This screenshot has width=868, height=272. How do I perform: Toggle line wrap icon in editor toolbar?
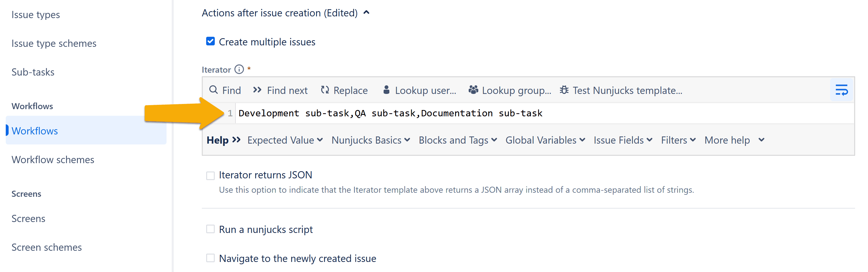point(841,90)
